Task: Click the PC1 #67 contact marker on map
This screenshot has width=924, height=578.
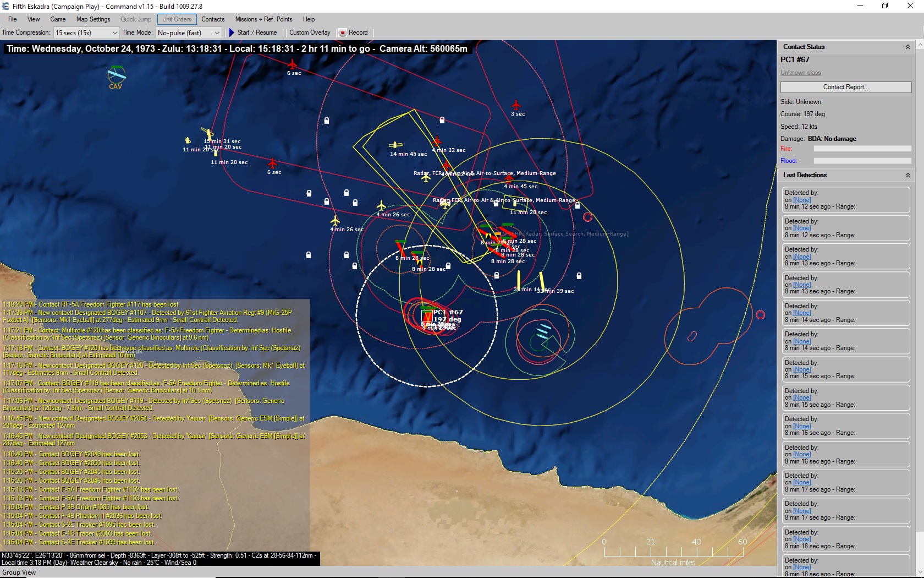Action: click(427, 316)
